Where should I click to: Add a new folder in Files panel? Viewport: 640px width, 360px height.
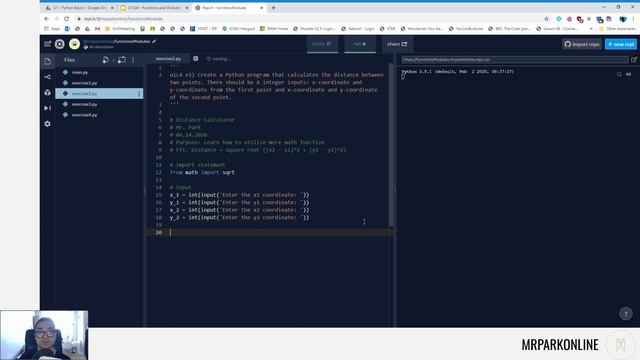pos(122,60)
